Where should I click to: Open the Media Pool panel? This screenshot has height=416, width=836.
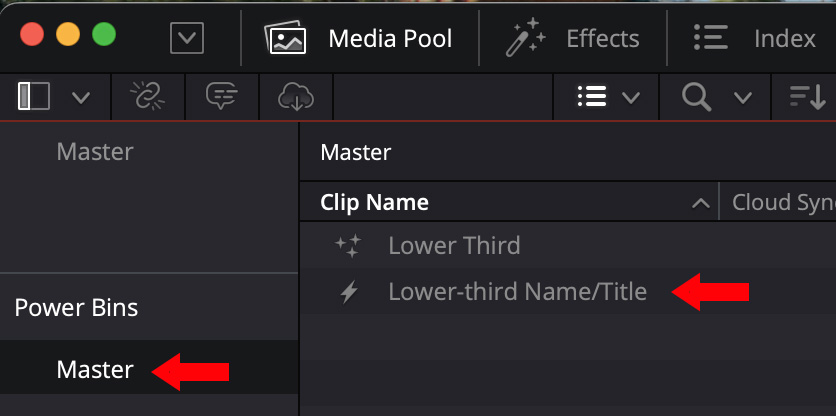tap(359, 39)
